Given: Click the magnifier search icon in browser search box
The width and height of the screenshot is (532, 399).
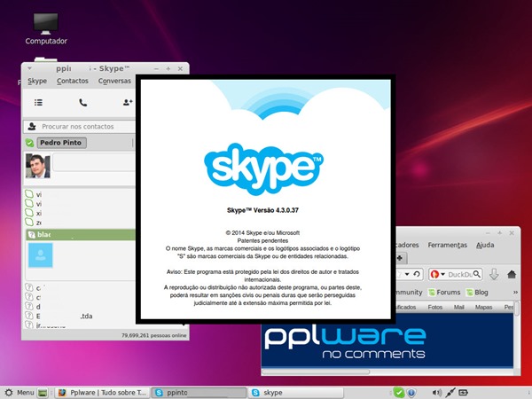Looking at the screenshot, I should 477,274.
